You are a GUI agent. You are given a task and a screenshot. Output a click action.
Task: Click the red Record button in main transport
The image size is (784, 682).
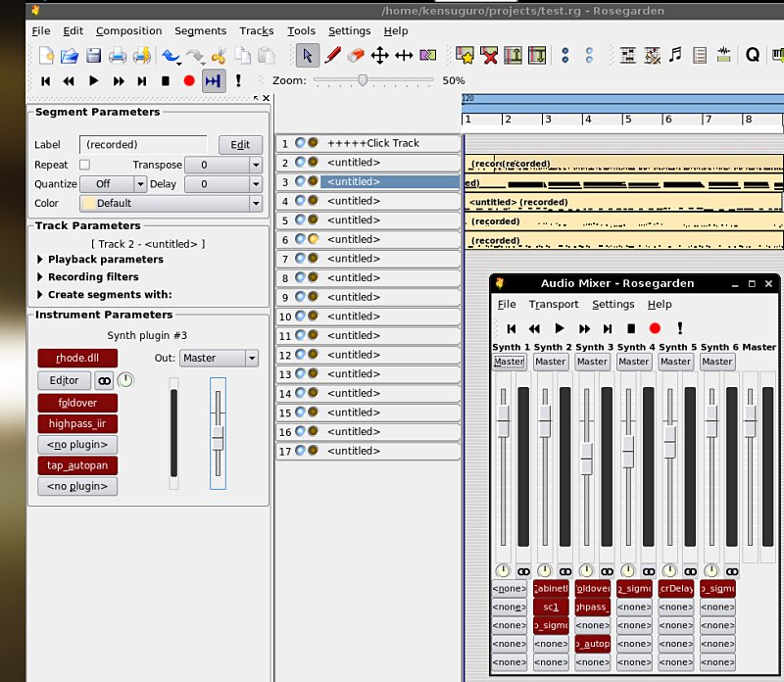pos(189,80)
